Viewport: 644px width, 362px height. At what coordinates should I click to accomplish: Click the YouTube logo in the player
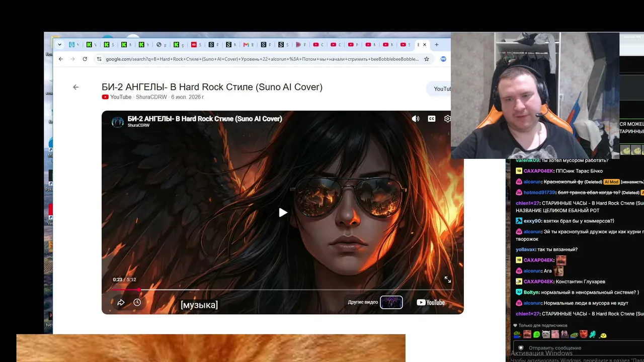(431, 302)
